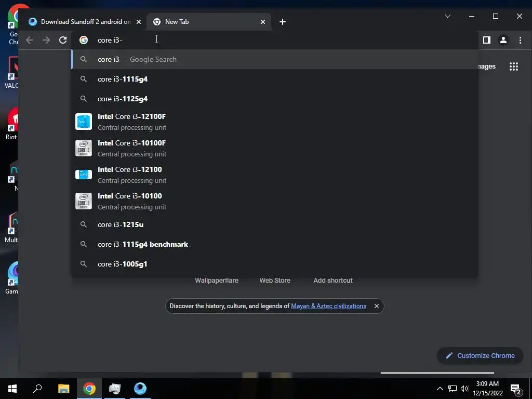Viewport: 532px width, 399px height.
Task: Select 'core i3- - Google Search' suggestion
Action: tap(275, 59)
